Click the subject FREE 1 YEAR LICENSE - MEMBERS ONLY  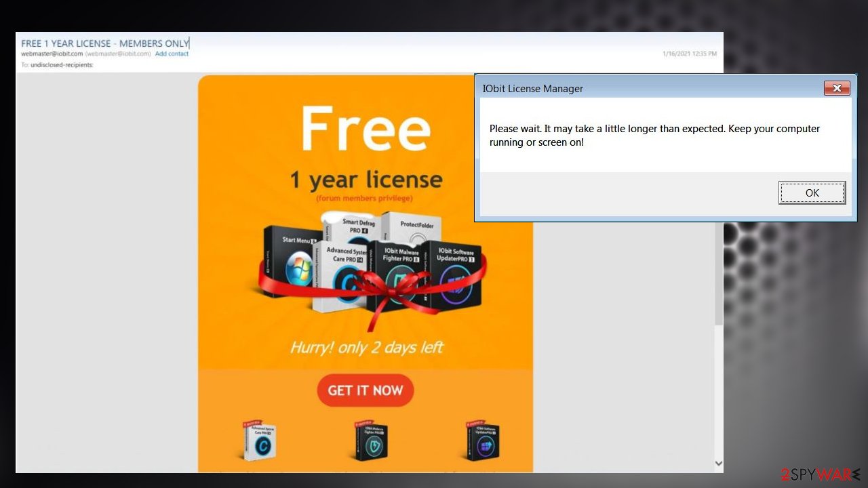pyautogui.click(x=105, y=43)
